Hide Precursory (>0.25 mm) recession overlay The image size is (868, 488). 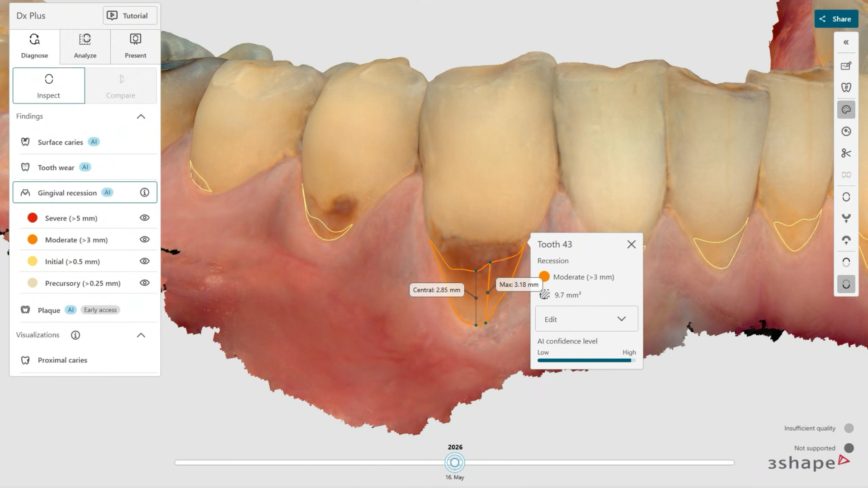click(x=145, y=283)
